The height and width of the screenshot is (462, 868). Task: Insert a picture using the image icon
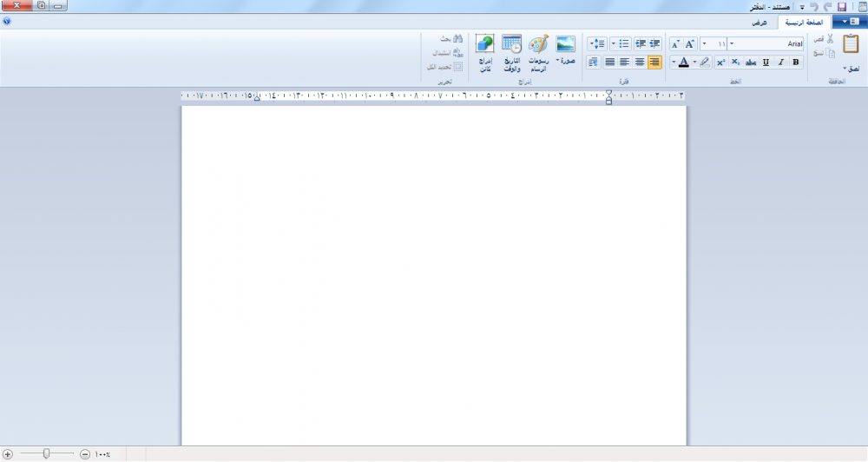pyautogui.click(x=566, y=44)
